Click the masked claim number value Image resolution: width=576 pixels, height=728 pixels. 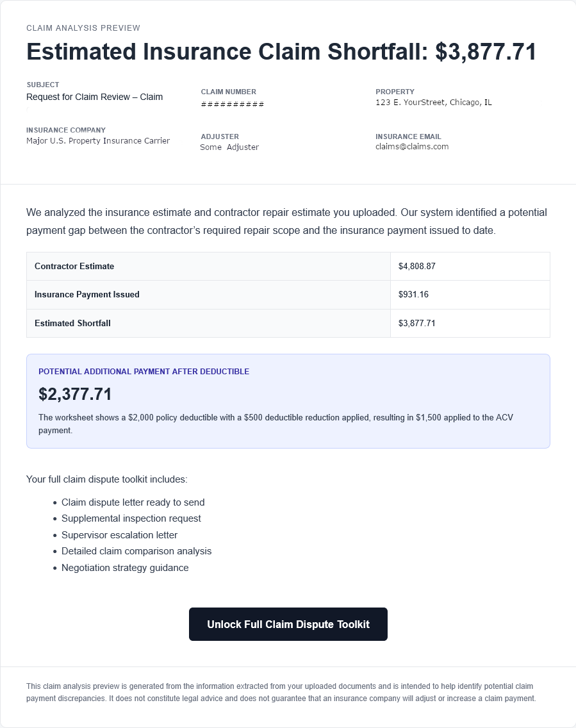pos(232,104)
